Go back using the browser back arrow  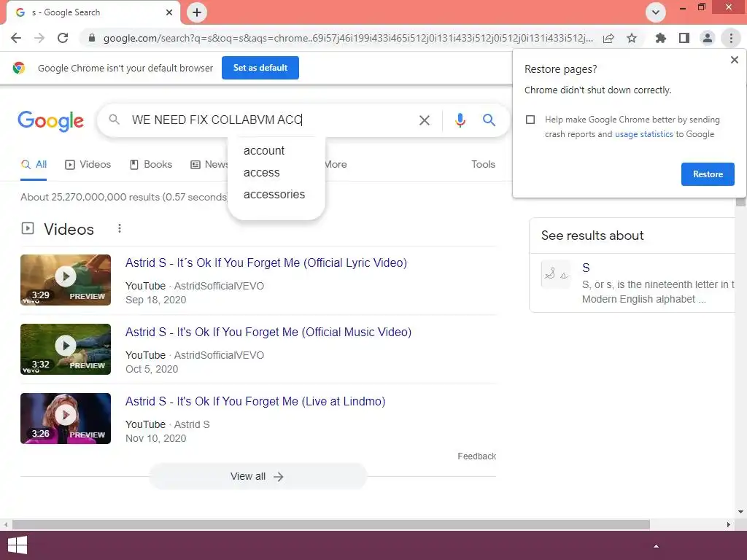[x=16, y=38]
